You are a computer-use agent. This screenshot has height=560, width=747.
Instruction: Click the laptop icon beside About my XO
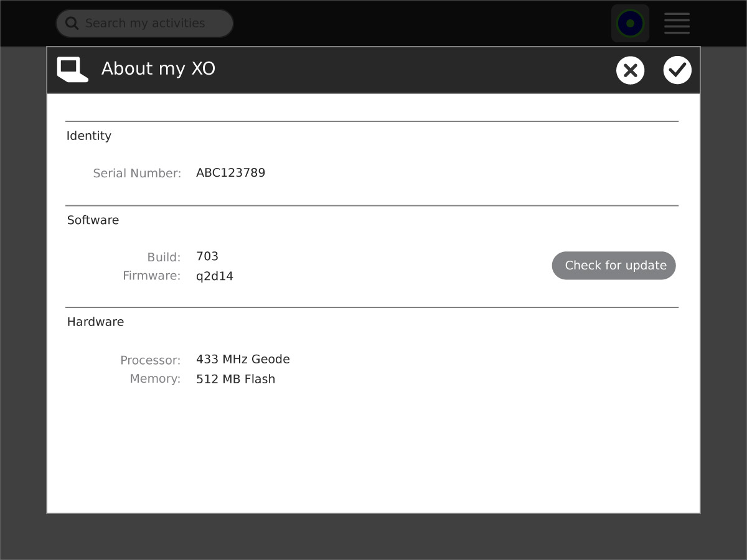(x=72, y=69)
